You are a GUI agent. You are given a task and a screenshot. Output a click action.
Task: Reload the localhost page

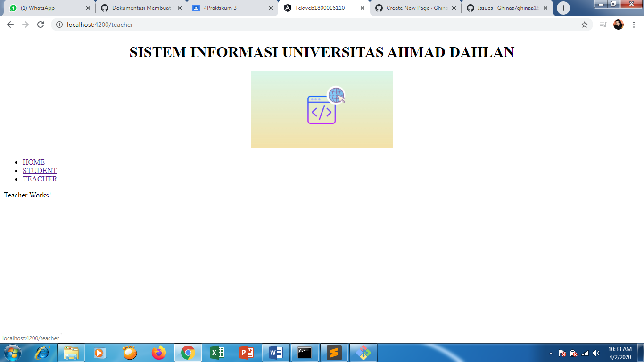coord(41,25)
